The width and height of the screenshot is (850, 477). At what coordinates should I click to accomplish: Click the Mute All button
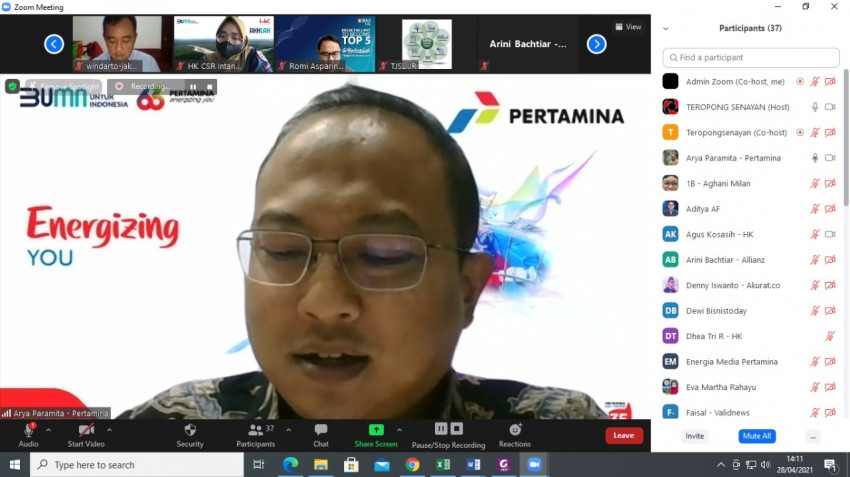click(x=757, y=436)
